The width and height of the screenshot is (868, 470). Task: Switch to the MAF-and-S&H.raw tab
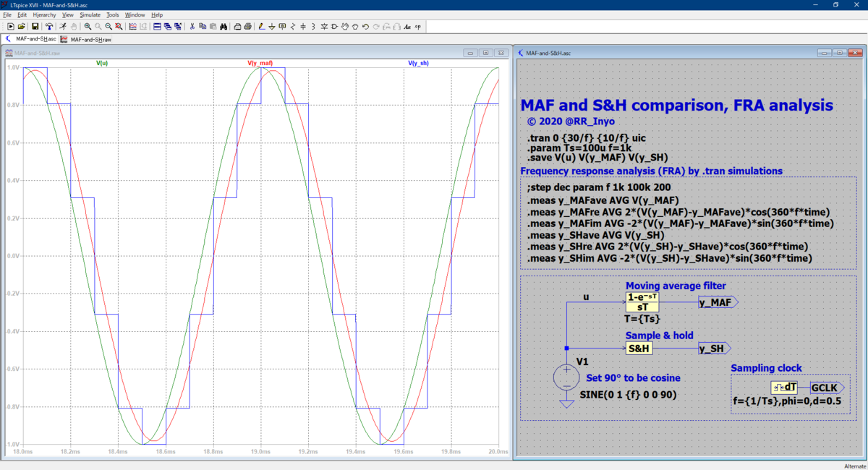point(86,39)
